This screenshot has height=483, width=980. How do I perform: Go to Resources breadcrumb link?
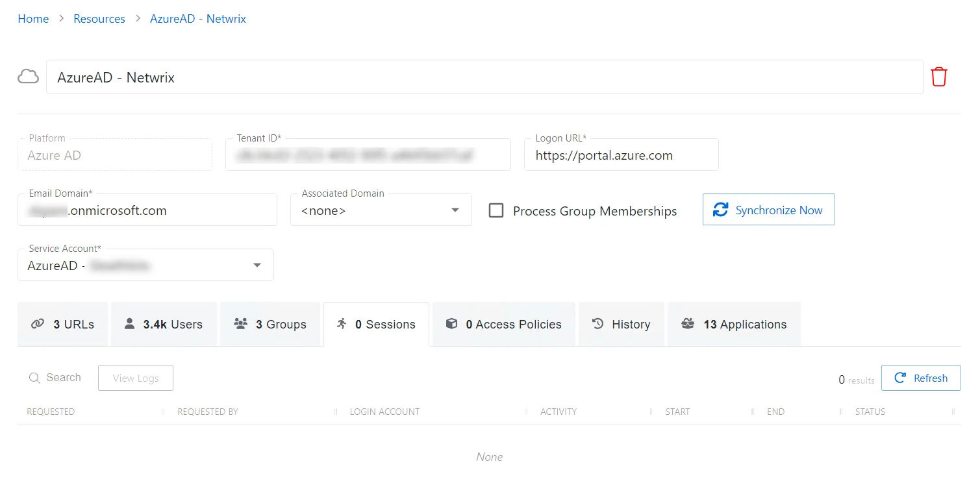click(99, 19)
